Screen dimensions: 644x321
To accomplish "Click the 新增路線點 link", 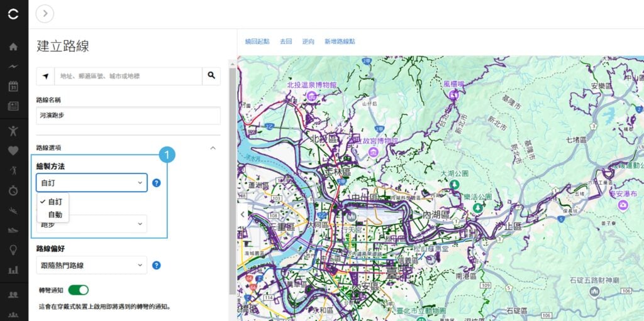I will [340, 41].
